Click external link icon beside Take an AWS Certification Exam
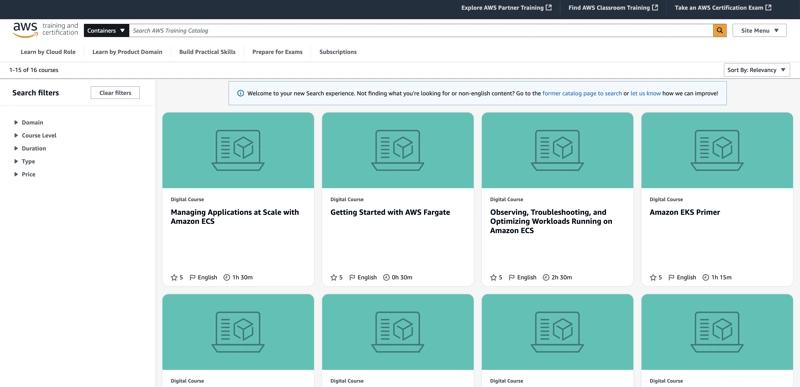The width and height of the screenshot is (800, 387). point(768,8)
